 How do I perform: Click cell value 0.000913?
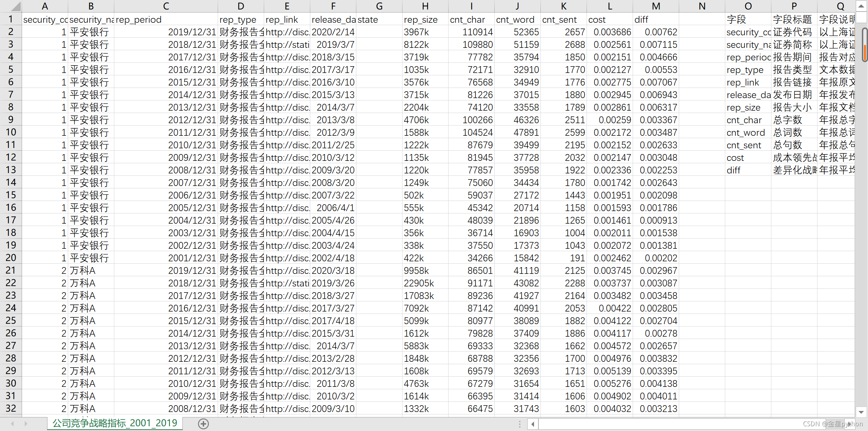656,220
